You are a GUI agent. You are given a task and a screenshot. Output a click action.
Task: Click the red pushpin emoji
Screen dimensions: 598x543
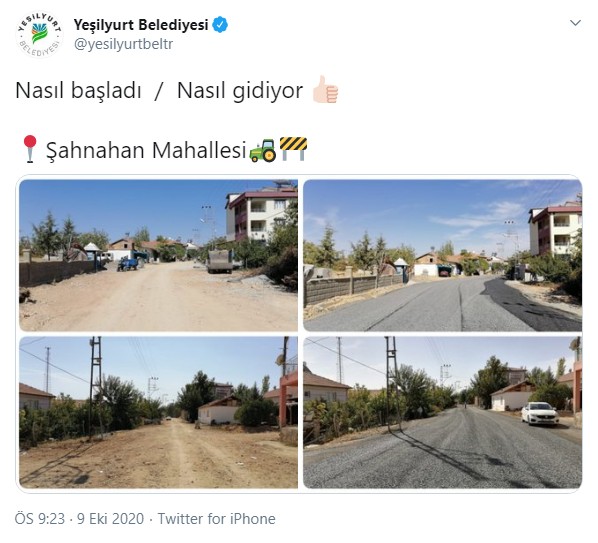pyautogui.click(x=30, y=149)
